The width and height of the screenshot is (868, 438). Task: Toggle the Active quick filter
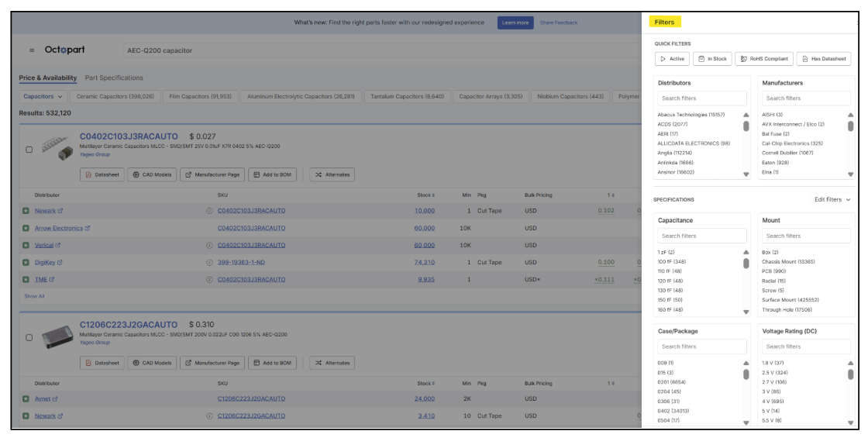[x=672, y=59]
